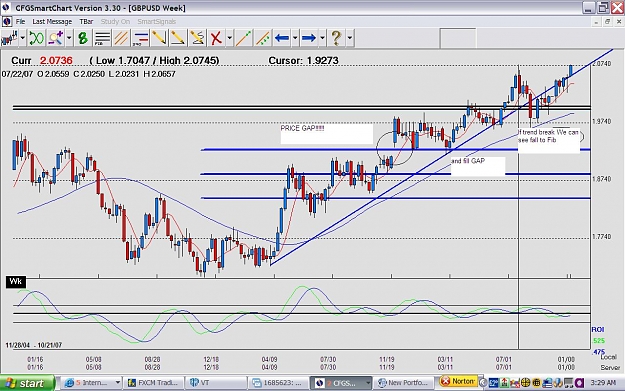Viewport: 625px width, 391px height.
Task: Open the Study On menu
Action: point(115,22)
